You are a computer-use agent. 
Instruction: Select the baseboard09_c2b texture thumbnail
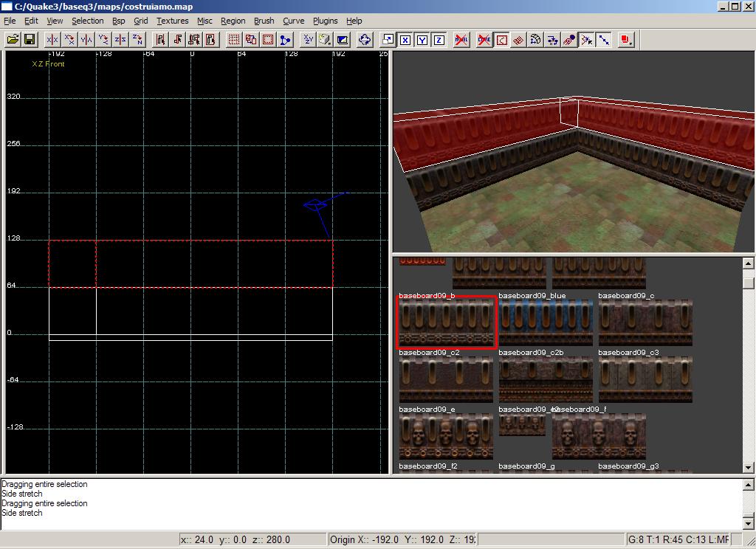(x=546, y=379)
